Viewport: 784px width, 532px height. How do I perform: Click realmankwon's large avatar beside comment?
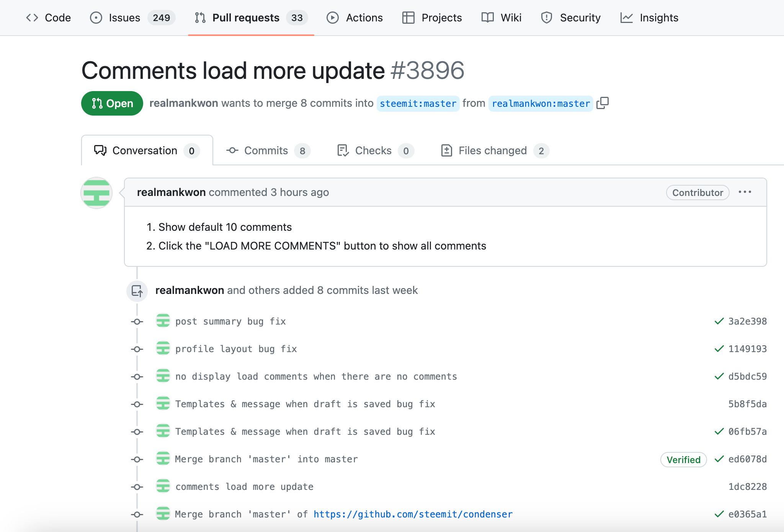point(96,193)
